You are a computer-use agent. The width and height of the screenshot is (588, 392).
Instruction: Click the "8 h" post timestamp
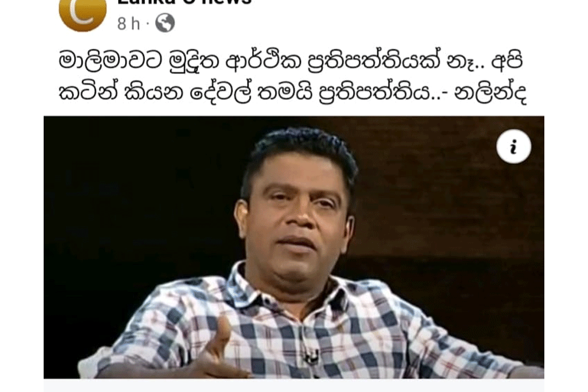click(129, 24)
